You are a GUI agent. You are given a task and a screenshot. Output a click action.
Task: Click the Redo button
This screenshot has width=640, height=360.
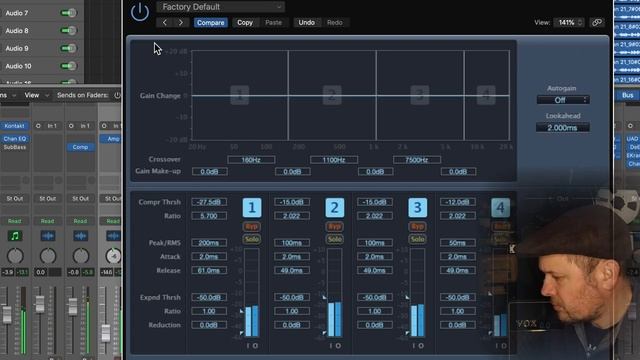click(335, 22)
